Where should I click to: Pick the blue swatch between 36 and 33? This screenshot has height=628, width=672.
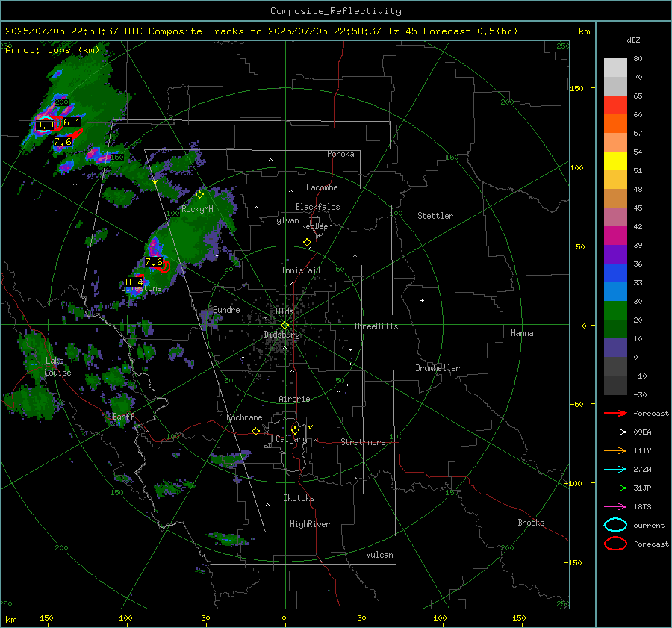(615, 273)
